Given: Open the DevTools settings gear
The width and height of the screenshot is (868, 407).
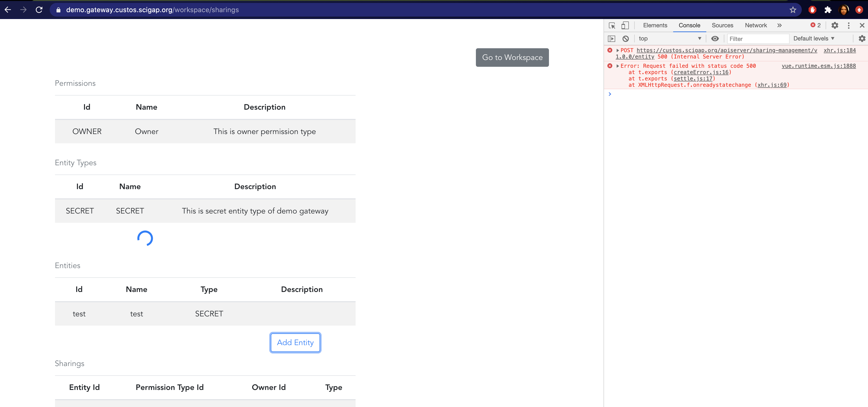Looking at the screenshot, I should point(835,25).
